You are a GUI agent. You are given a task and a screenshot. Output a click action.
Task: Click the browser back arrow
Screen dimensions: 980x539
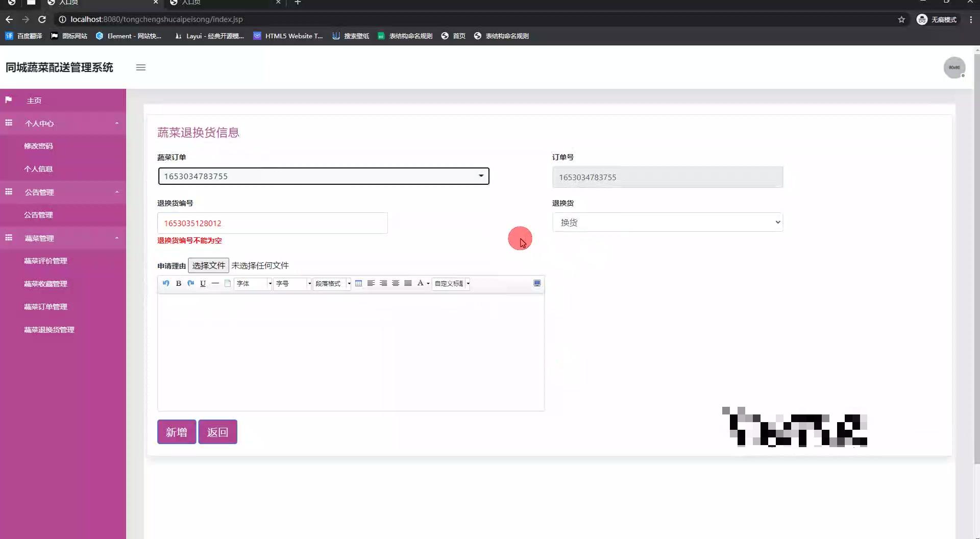tap(9, 19)
